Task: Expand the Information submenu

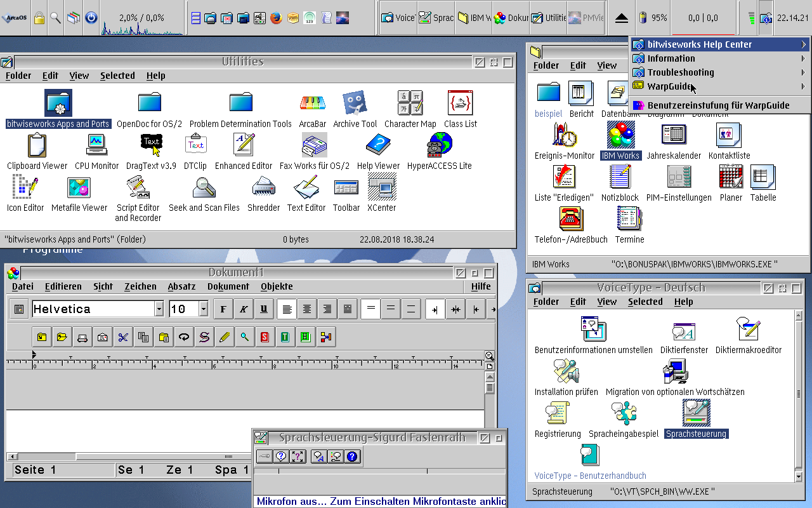Action: tap(719, 58)
